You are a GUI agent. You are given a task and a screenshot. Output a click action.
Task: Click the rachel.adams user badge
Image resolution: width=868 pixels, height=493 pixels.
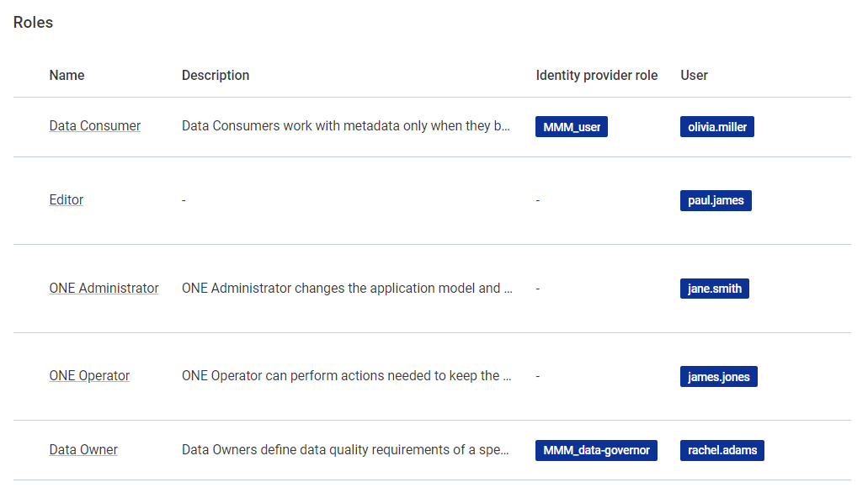point(722,450)
